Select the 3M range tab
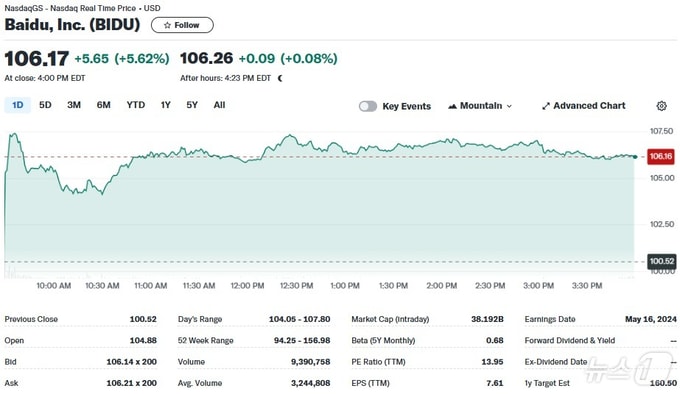 click(74, 105)
